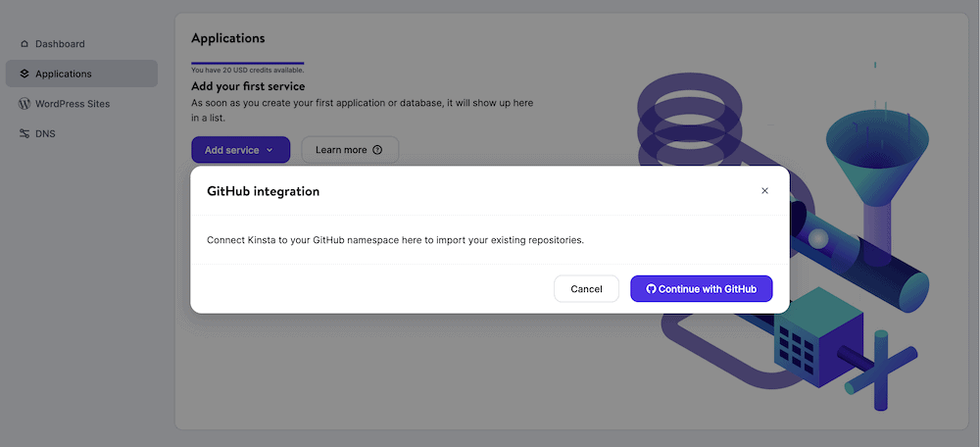Click the blue credits progress bar
This screenshot has width=980, height=447.
[x=247, y=63]
